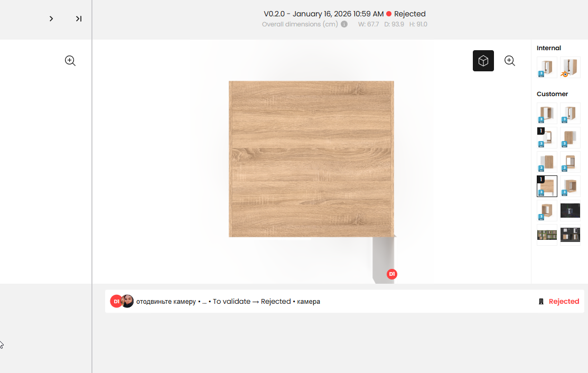This screenshot has height=373, width=588.
Task: Select the currently highlighted front-view thumbnail
Action: pyautogui.click(x=547, y=186)
